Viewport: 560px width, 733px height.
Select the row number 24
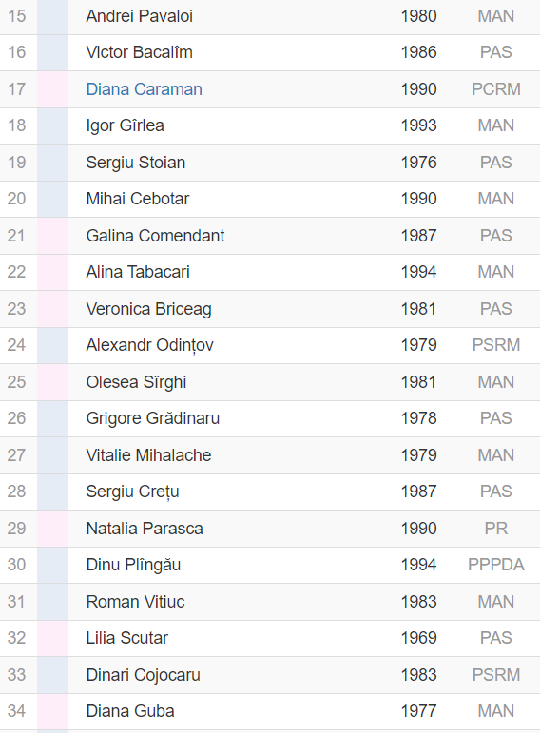coord(16,345)
